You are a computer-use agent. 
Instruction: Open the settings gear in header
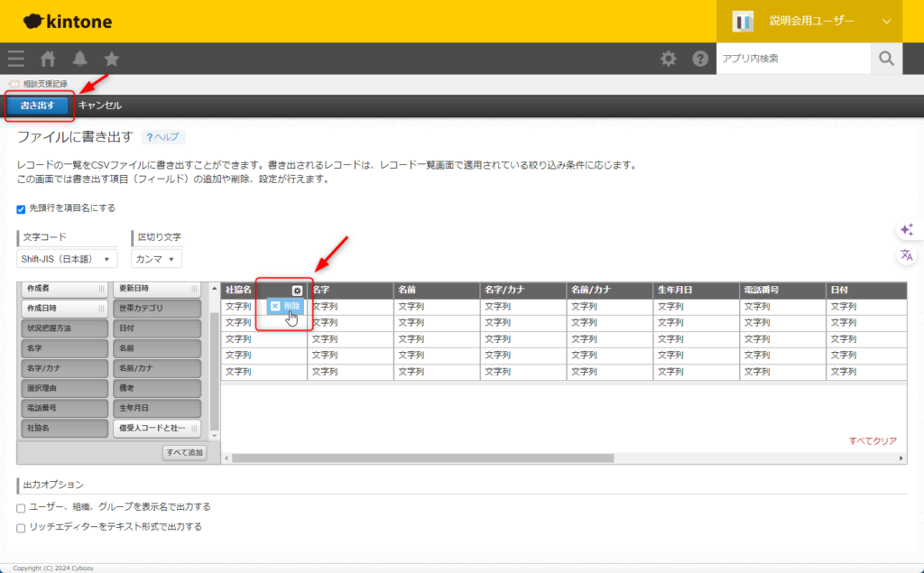tap(668, 59)
